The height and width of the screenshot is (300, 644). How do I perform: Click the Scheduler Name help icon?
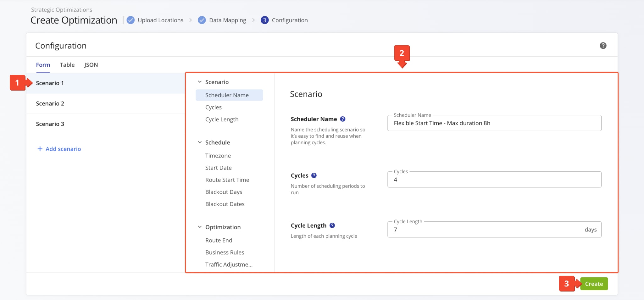point(343,119)
